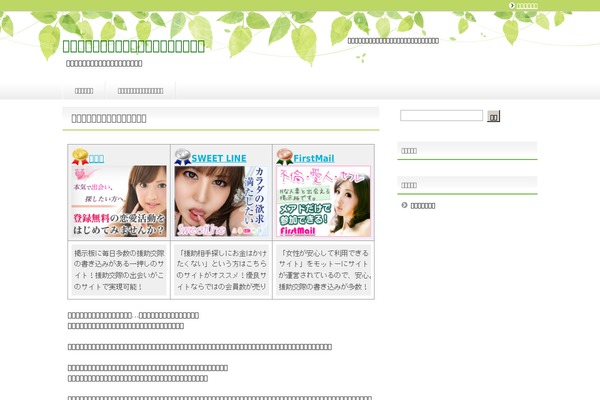600x400 pixels.
Task: Click the search submit button
Action: click(494, 116)
